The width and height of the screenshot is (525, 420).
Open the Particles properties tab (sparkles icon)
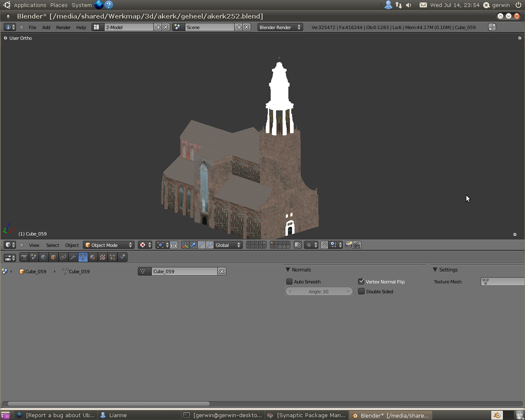click(112, 257)
